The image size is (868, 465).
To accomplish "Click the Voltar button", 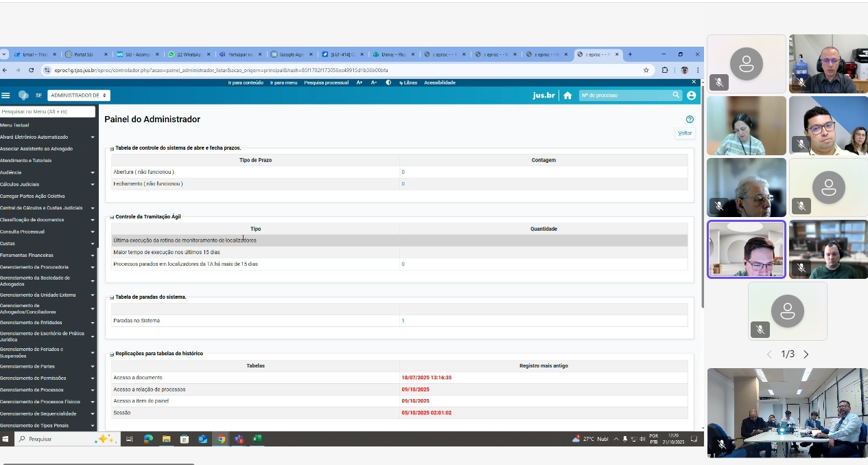I will (x=685, y=133).
